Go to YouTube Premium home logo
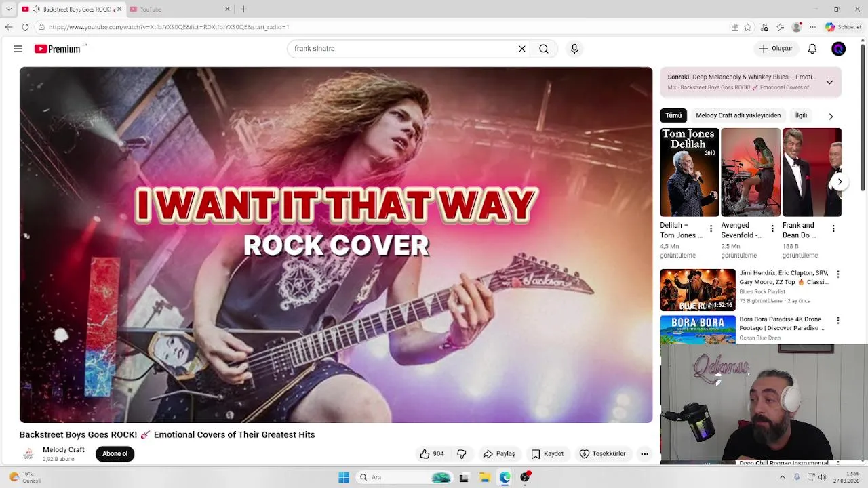Screen dimensions: 868x488 point(58,49)
